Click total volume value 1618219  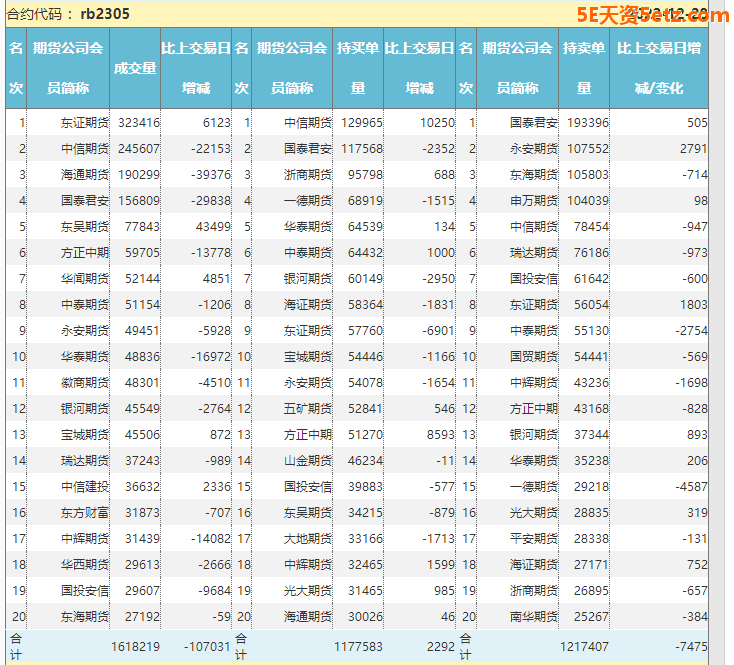pos(135,647)
